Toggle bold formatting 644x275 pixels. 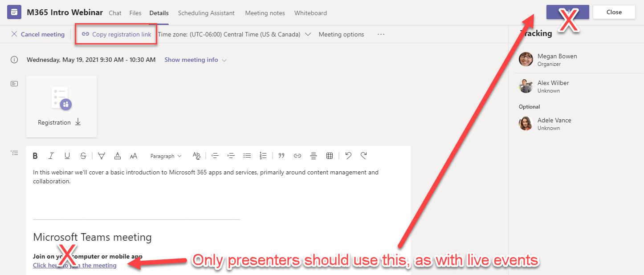point(35,155)
